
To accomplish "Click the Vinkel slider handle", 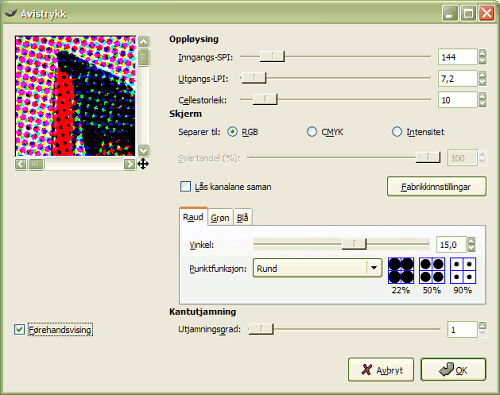I will (354, 244).
